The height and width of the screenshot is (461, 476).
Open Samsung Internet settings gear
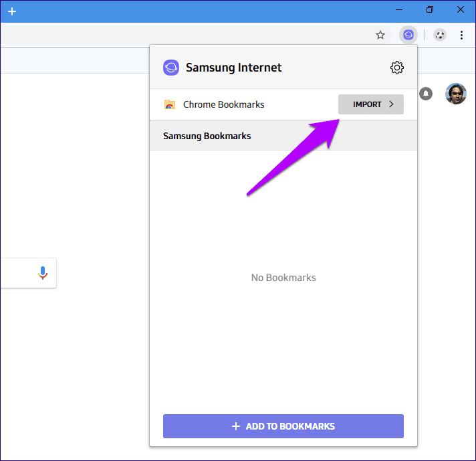[x=396, y=68]
